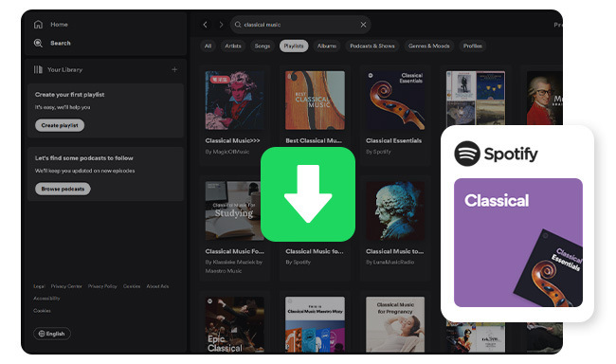The height and width of the screenshot is (364, 616).
Task: Select the Playlists filter tab
Action: tap(294, 46)
